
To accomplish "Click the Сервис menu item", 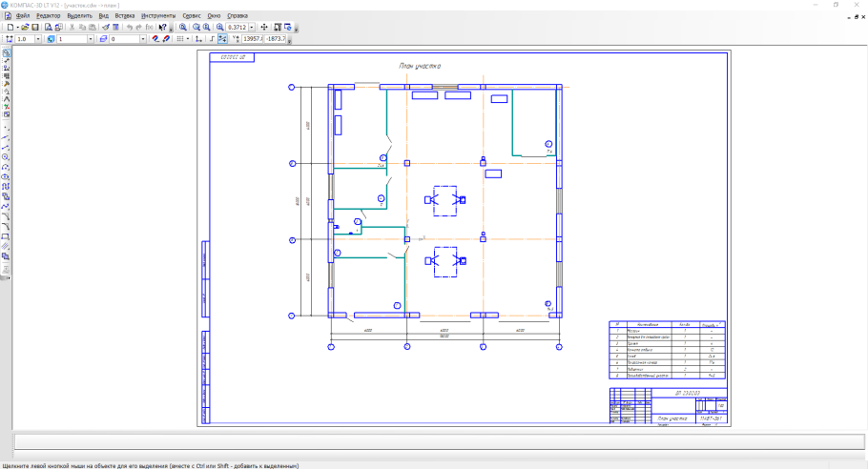I will pos(191,16).
